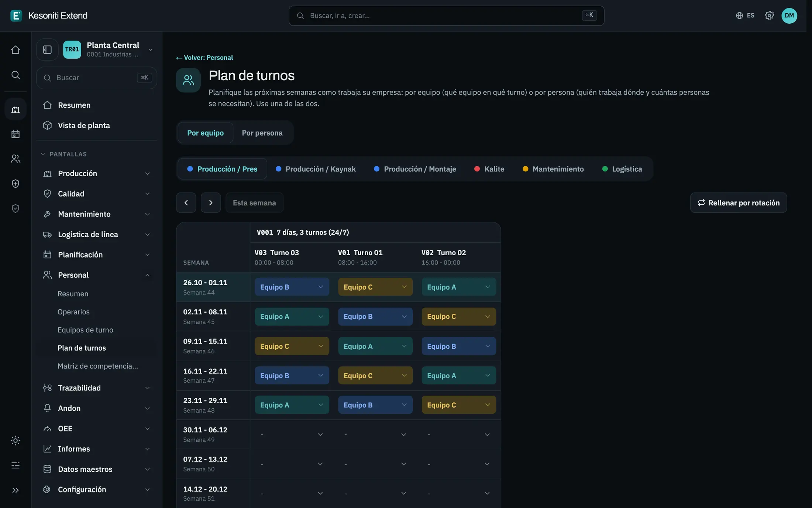This screenshot has height=508, width=812.
Task: Go to previous week arrow
Action: click(x=186, y=202)
